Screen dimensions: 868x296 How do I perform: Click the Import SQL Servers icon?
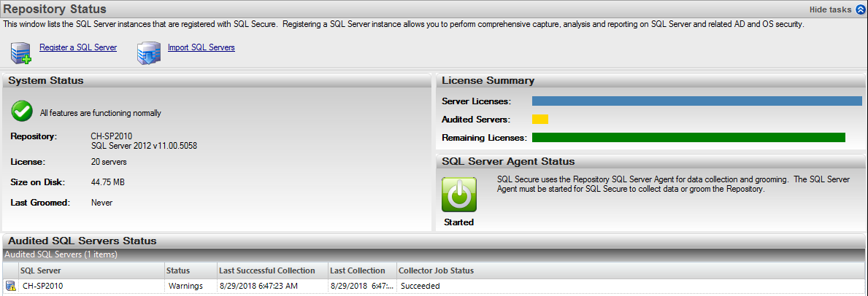149,52
